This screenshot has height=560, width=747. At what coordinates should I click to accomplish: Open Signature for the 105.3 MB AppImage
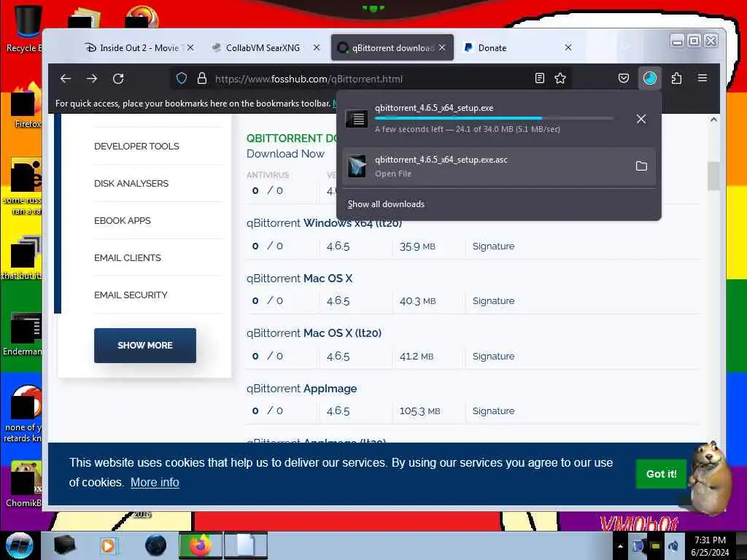(493, 411)
